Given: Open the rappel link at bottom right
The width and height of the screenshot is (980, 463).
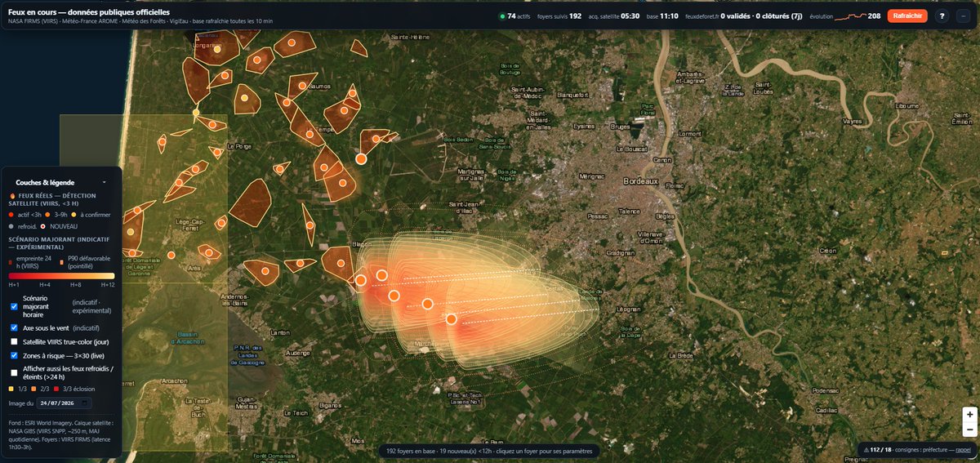Looking at the screenshot, I should [963, 450].
